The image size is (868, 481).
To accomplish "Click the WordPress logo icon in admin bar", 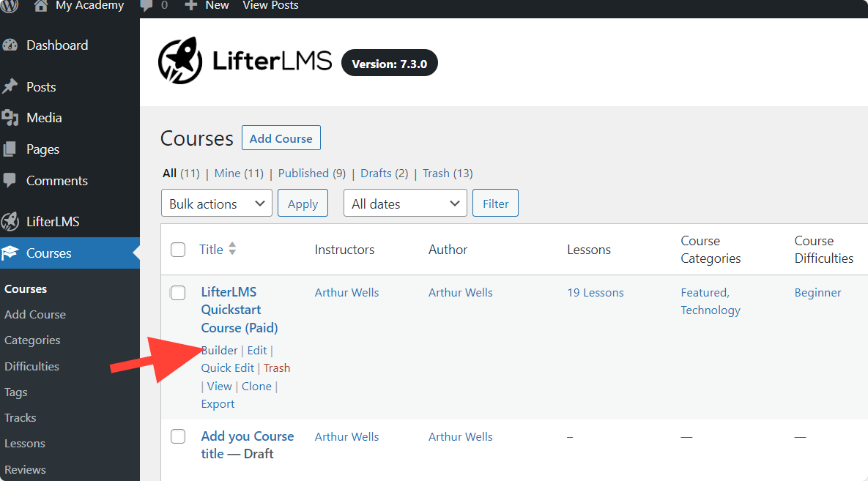I will pyautogui.click(x=10, y=6).
